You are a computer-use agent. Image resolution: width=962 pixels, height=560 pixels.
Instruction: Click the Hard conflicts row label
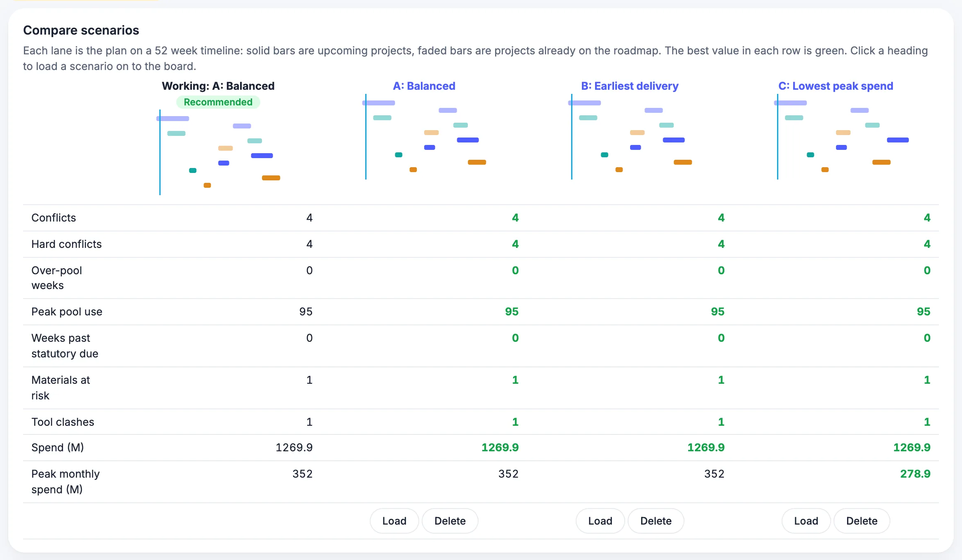[x=66, y=244]
